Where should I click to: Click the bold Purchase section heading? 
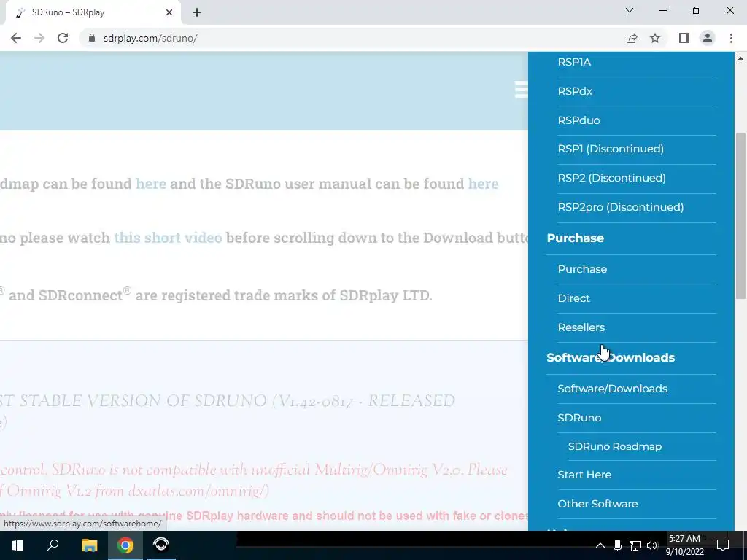[575, 238]
